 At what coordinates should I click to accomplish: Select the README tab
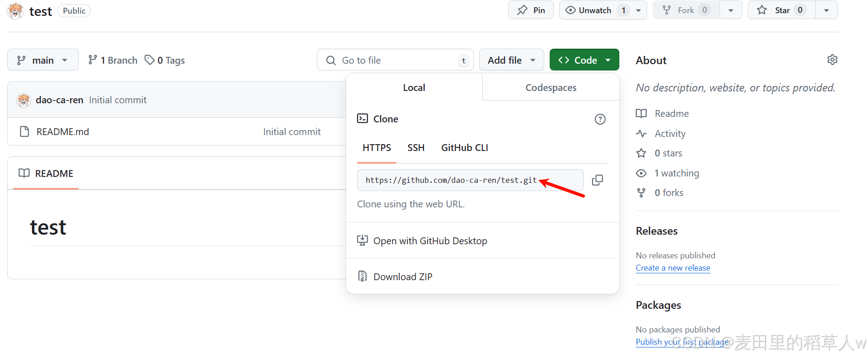[x=46, y=173]
